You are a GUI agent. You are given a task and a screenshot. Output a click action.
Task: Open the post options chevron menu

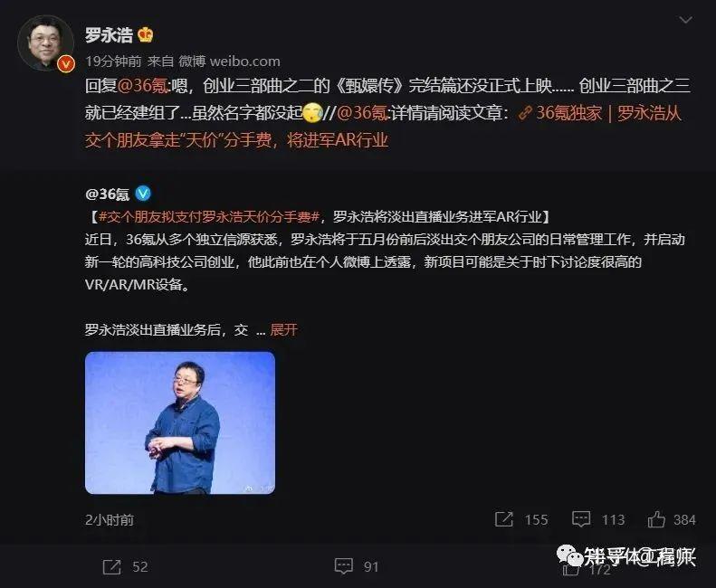pyautogui.click(x=685, y=20)
